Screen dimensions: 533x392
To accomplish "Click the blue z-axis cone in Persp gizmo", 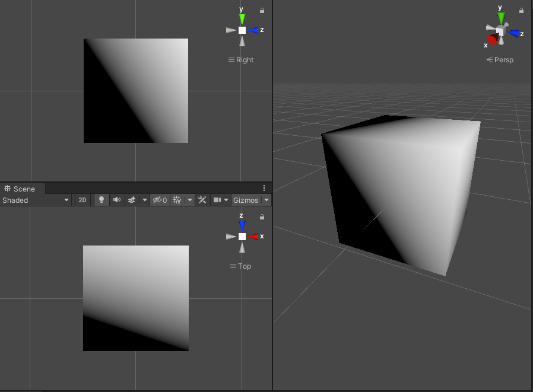I will (513, 33).
